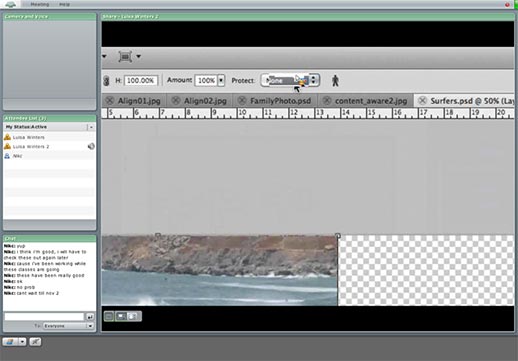Send chat message with enter arrow button

pyautogui.click(x=90, y=317)
